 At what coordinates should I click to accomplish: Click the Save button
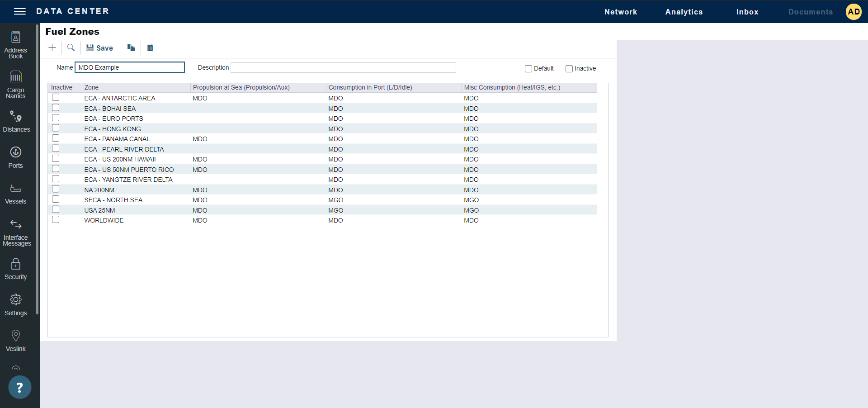(x=99, y=48)
